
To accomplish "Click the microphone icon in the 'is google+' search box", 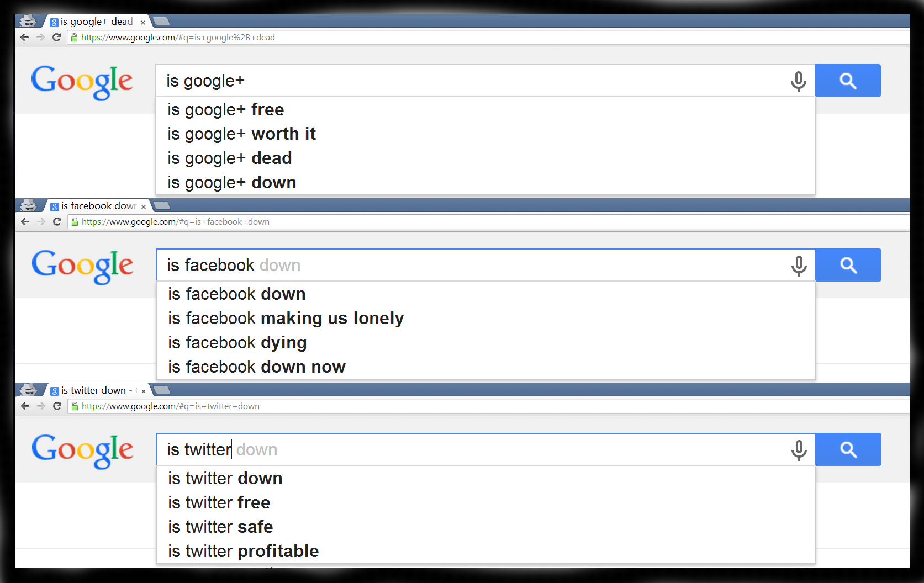I will [798, 81].
